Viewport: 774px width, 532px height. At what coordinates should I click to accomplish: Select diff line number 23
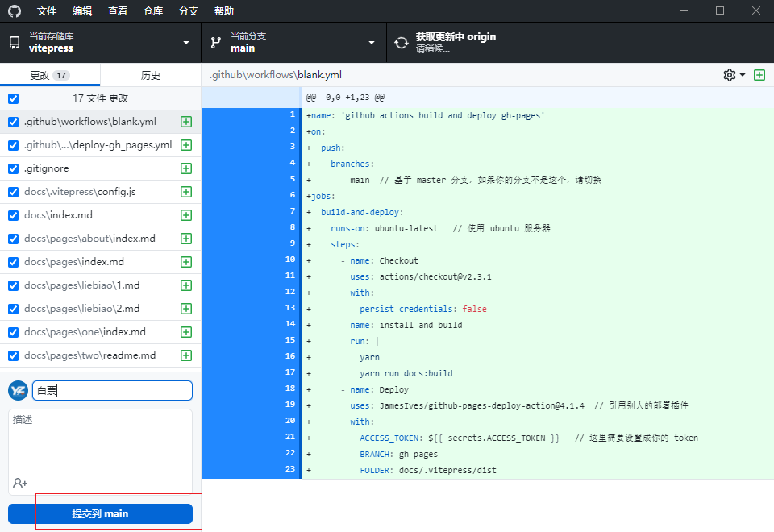[x=290, y=469]
